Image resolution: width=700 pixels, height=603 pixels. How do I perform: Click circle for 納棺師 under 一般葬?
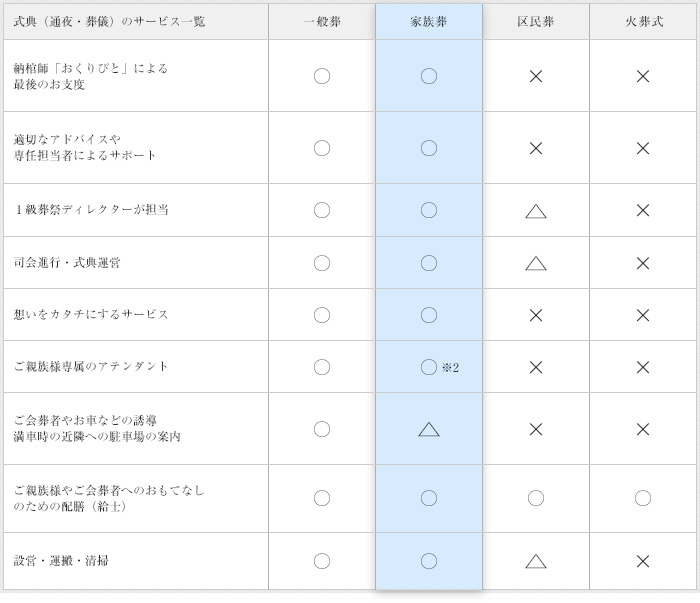point(322,76)
